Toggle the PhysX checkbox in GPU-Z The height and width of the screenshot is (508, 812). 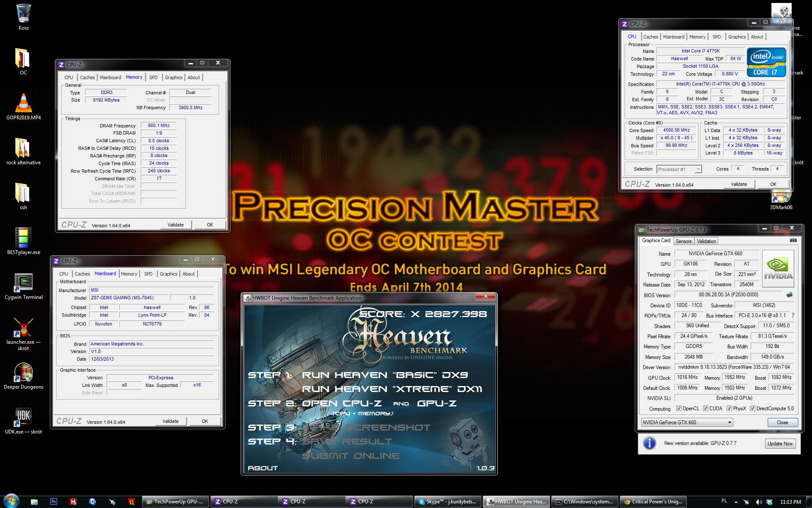tap(729, 409)
